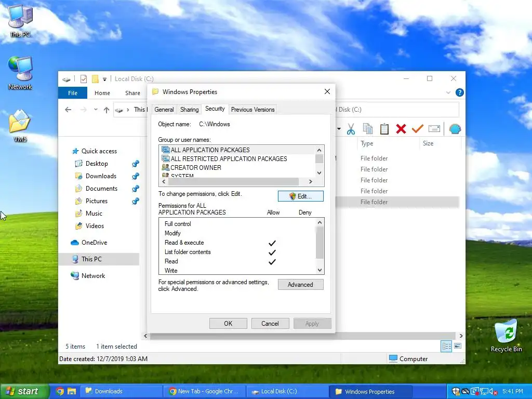Click the Type column header
Image resolution: width=532 pixels, height=399 pixels.
(388, 143)
